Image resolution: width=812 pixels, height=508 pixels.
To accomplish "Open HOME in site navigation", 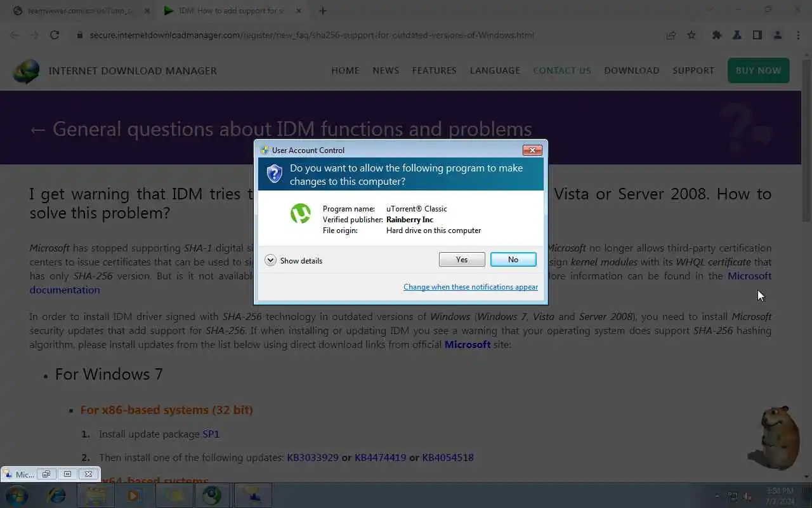I will point(345,70).
